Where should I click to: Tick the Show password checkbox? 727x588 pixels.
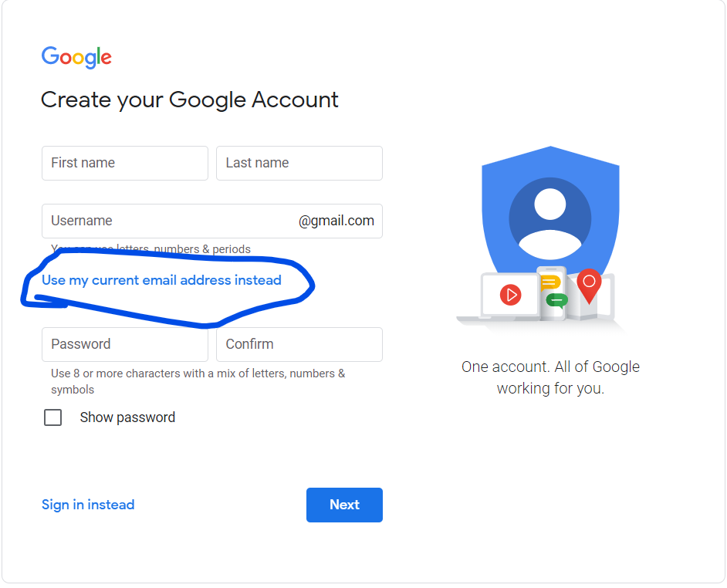pyautogui.click(x=53, y=417)
